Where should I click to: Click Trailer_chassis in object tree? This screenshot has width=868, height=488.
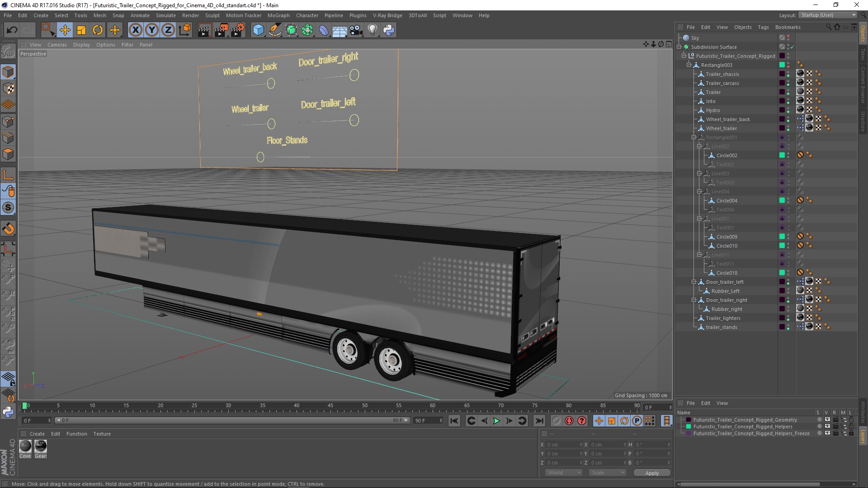722,74
